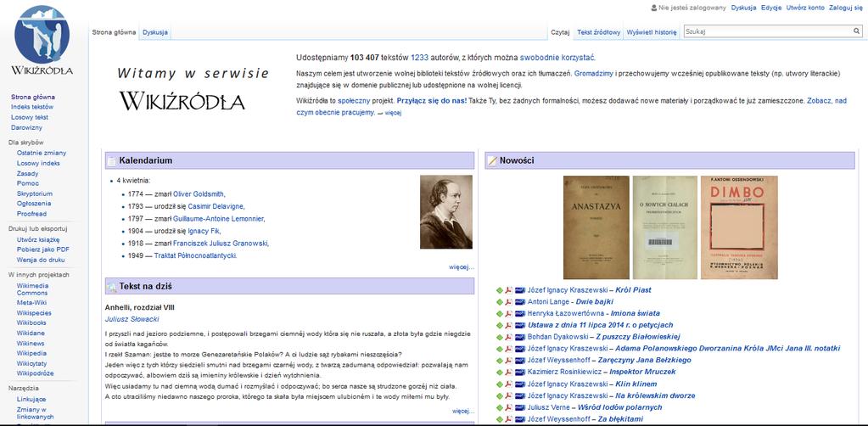
Task: Click green diamond icon for Wśród lodów polarnych
Action: click(x=499, y=407)
